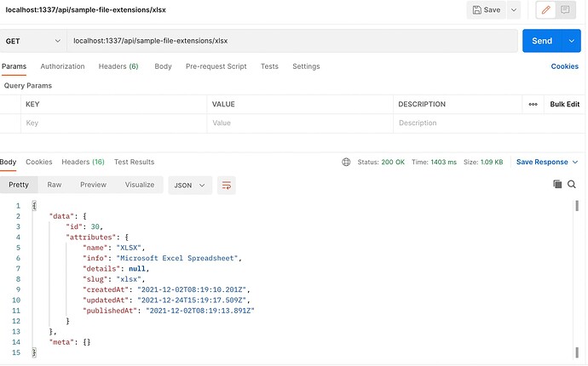
Task: Switch to the Pre-request Script tab
Action: point(216,66)
